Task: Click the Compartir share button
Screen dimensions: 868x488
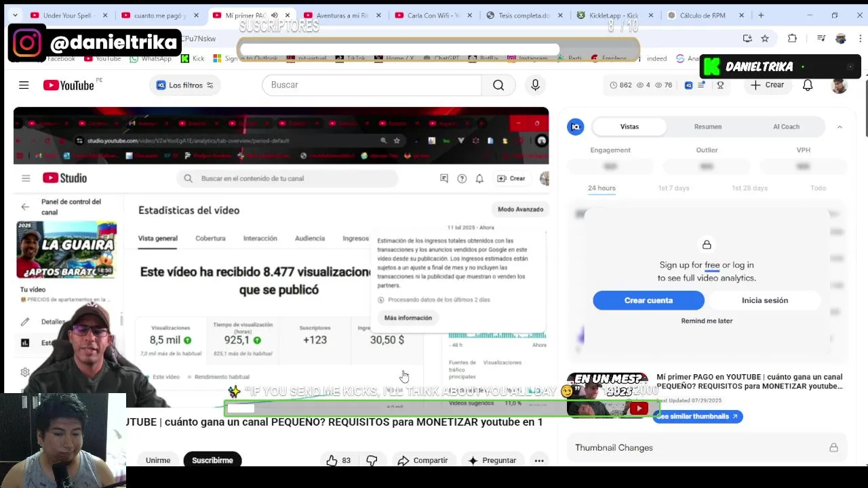Action: (422, 460)
